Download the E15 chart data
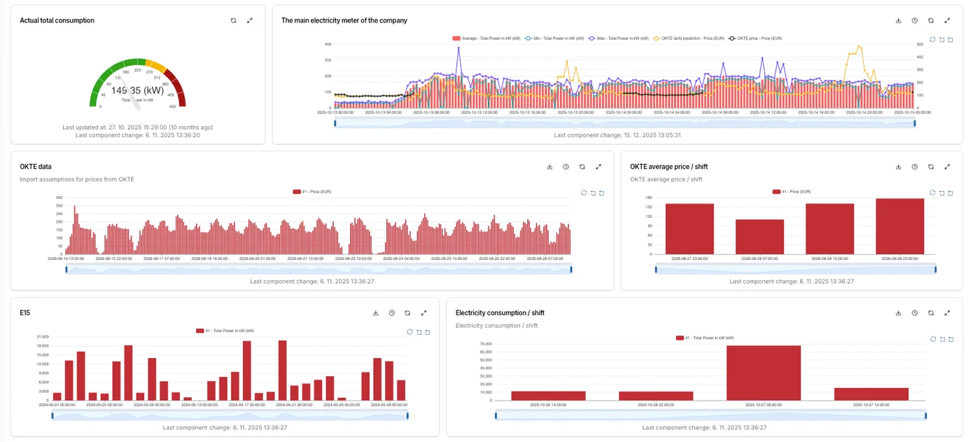This screenshot has width=980, height=442. [x=375, y=313]
